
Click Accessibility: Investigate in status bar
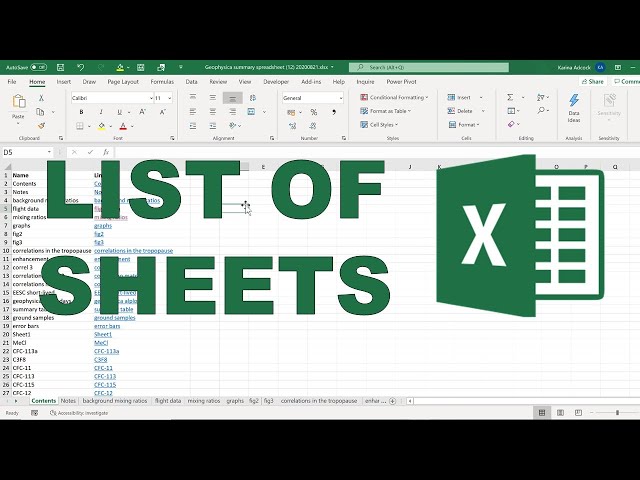pyautogui.click(x=79, y=413)
